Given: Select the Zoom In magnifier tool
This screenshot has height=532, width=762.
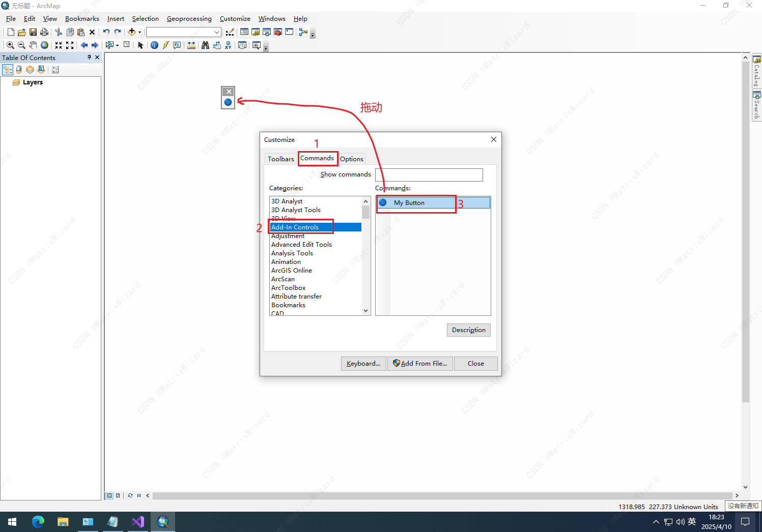Looking at the screenshot, I should point(10,45).
